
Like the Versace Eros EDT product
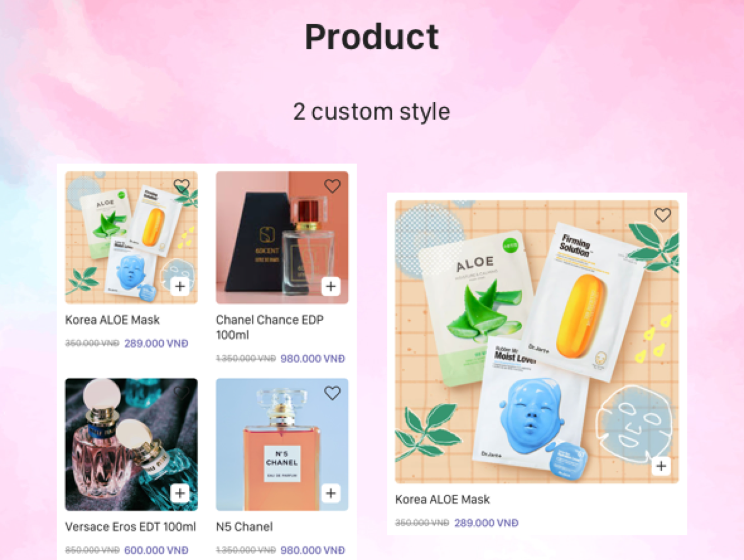(182, 393)
